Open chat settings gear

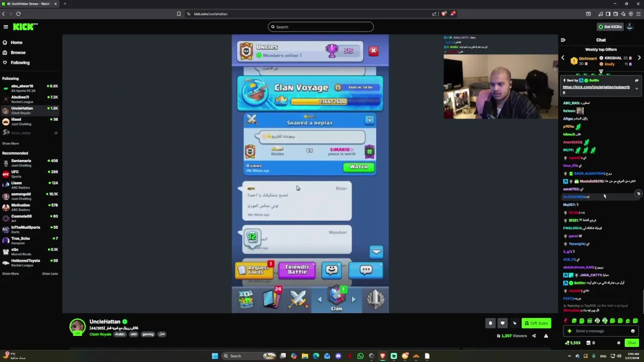tap(619, 343)
